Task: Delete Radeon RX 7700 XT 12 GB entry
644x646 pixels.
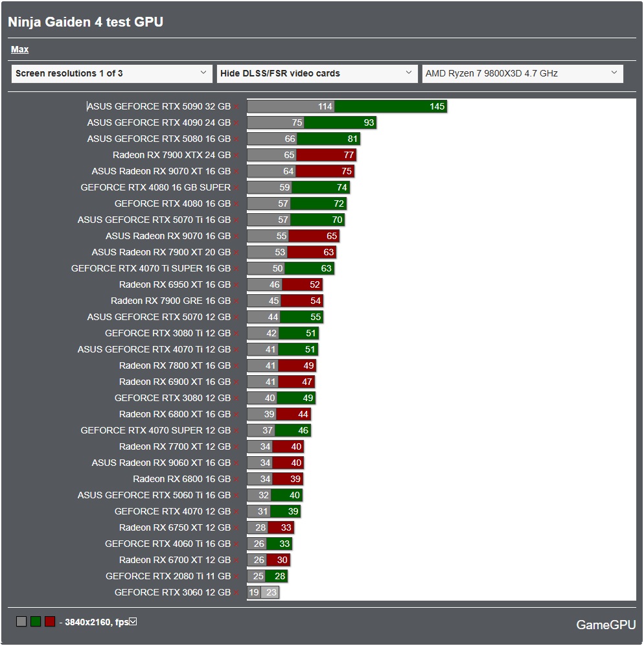Action: pos(237,446)
